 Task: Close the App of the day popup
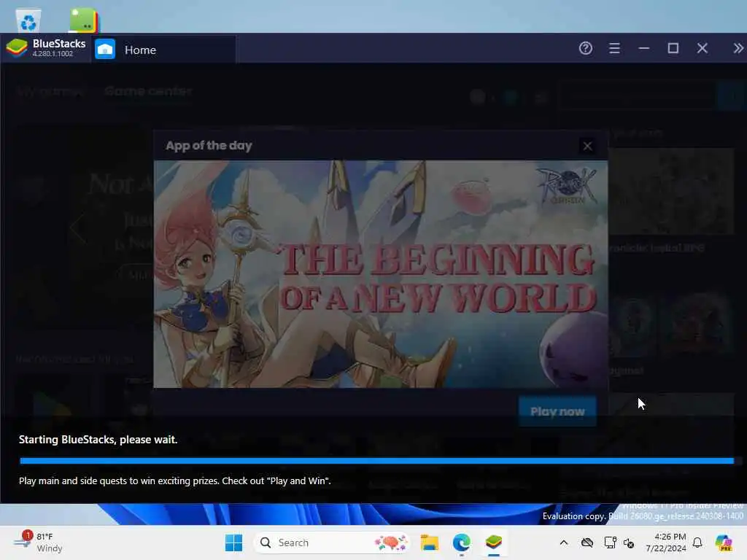587,146
